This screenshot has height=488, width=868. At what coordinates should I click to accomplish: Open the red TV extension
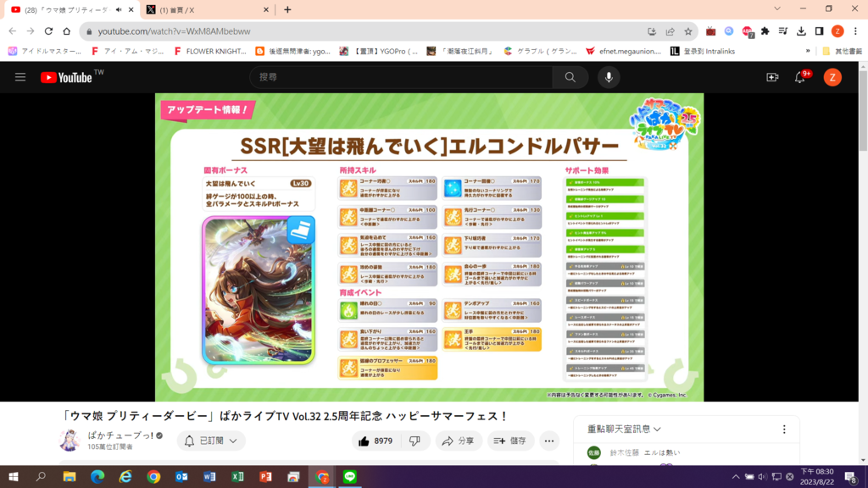tap(711, 31)
